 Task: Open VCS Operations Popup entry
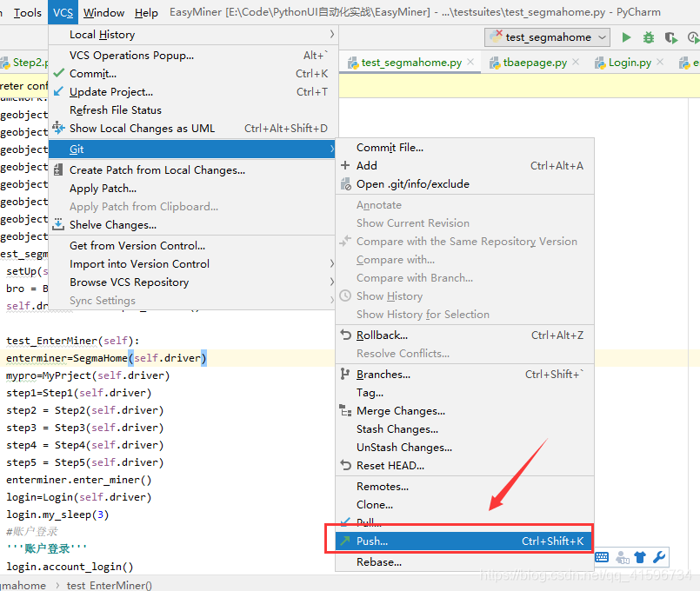coord(192,56)
